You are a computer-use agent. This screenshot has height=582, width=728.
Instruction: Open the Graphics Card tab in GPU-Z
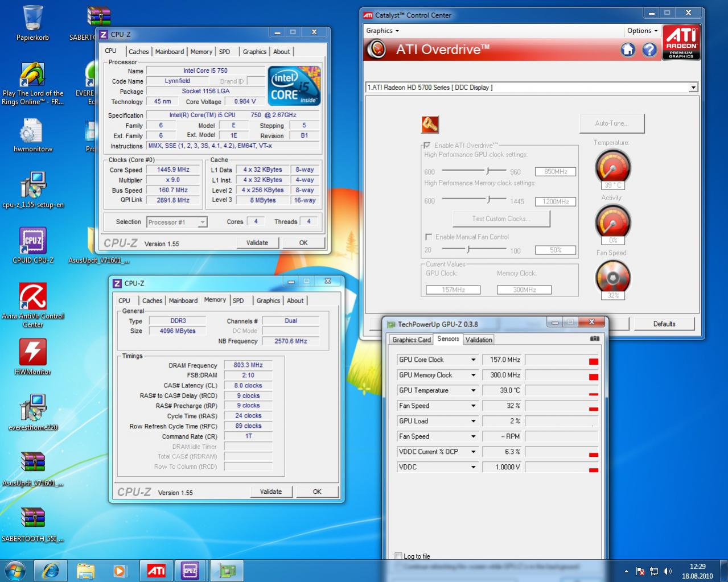(412, 340)
